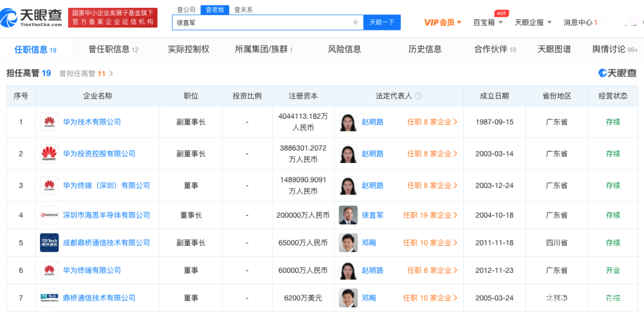Expand the 百宝箱 menu
The width and height of the screenshot is (644, 314).
(x=488, y=23)
